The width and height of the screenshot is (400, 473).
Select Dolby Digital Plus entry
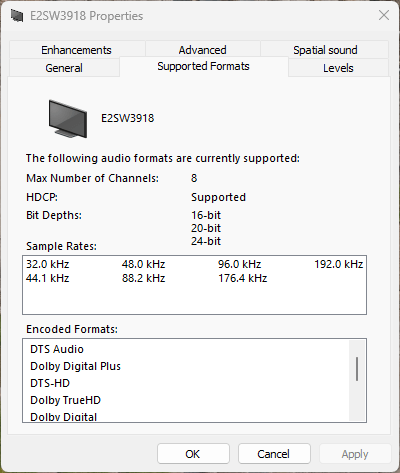click(75, 366)
